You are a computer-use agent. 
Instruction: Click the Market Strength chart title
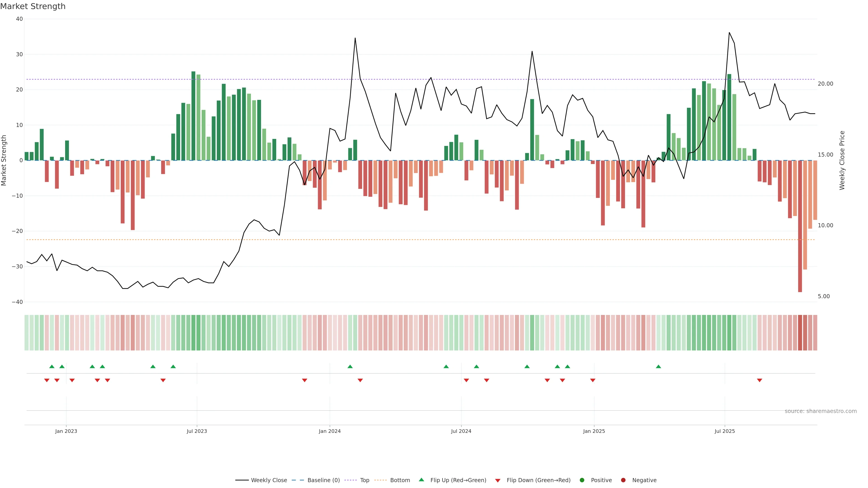coord(33,6)
